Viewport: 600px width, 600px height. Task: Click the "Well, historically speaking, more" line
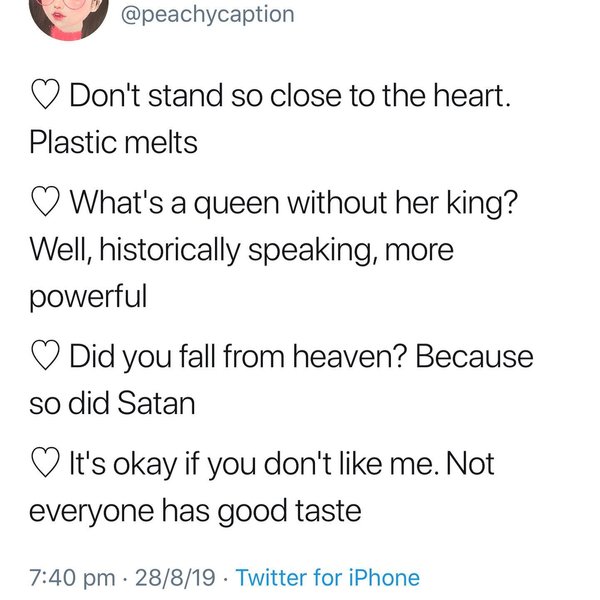tap(240, 250)
